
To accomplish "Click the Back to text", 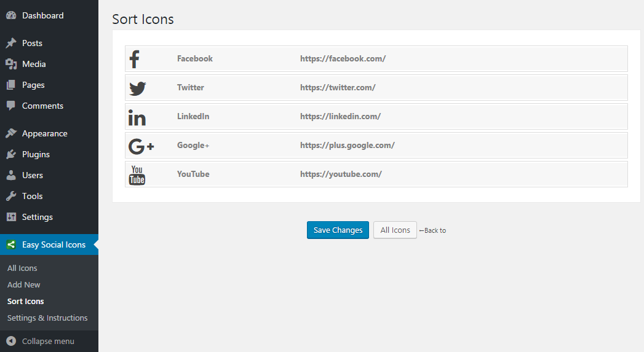I will [x=435, y=230].
